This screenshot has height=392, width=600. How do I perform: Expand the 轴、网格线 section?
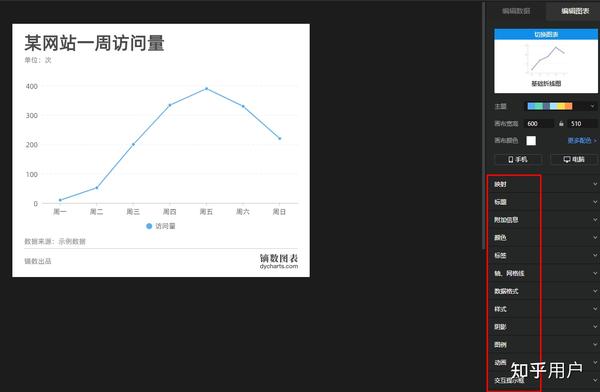[x=544, y=273]
